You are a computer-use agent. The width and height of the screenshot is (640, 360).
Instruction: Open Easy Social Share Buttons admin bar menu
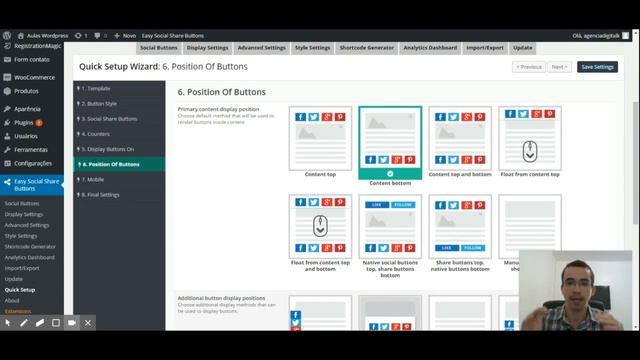point(173,36)
